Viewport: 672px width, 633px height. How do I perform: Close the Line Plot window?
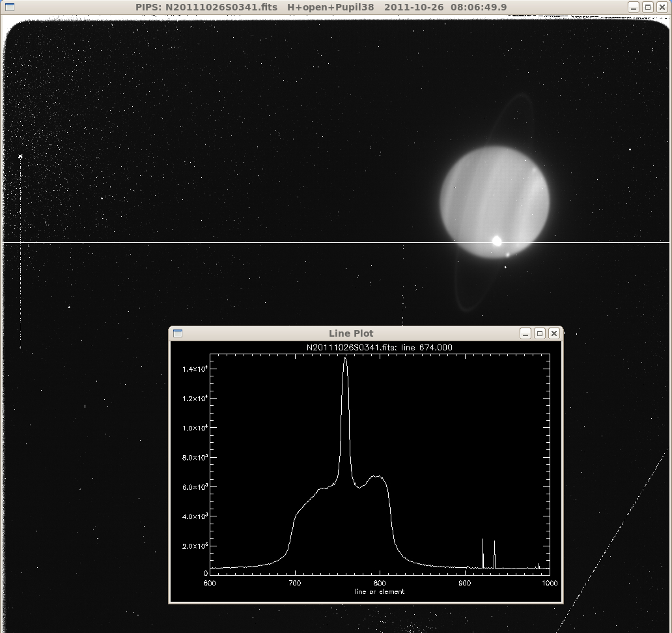553,333
